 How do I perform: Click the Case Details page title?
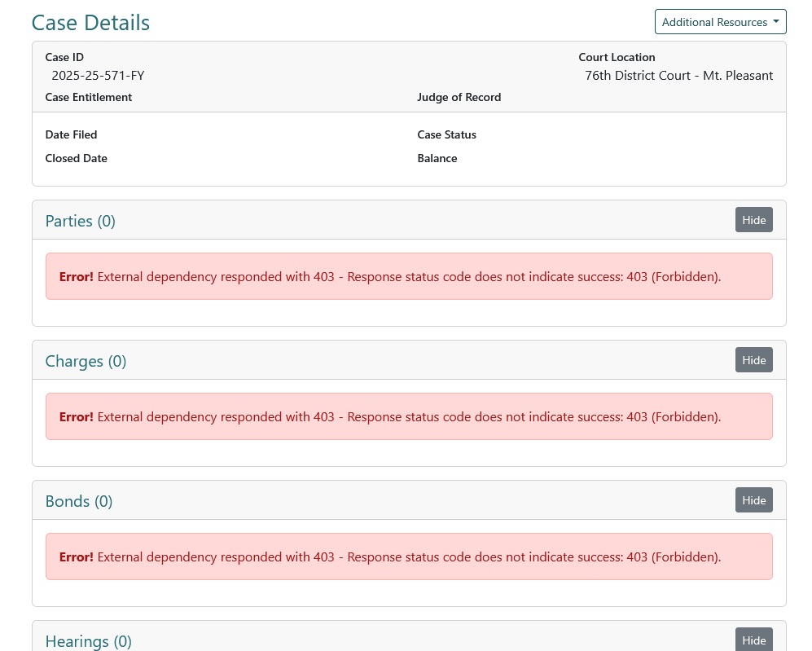pos(90,23)
